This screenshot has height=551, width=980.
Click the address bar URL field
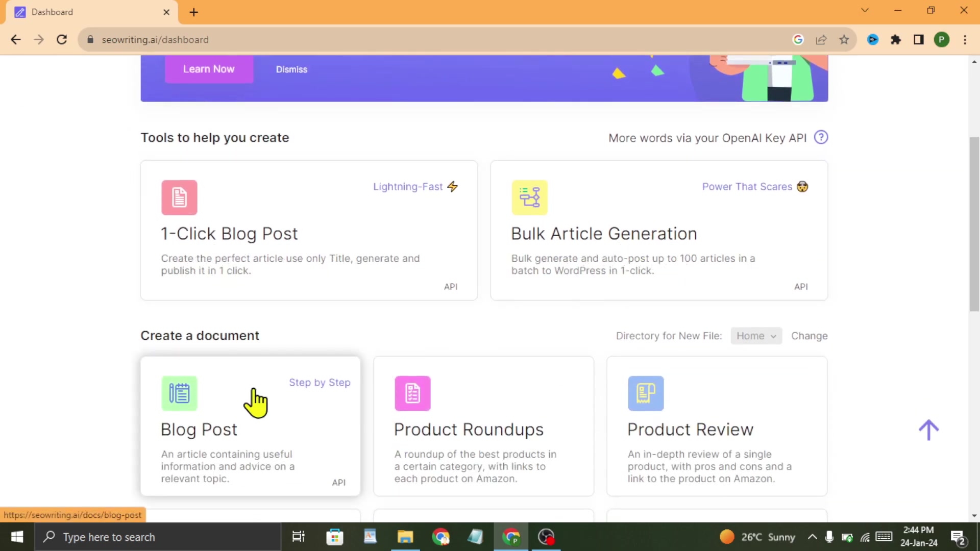pos(434,40)
